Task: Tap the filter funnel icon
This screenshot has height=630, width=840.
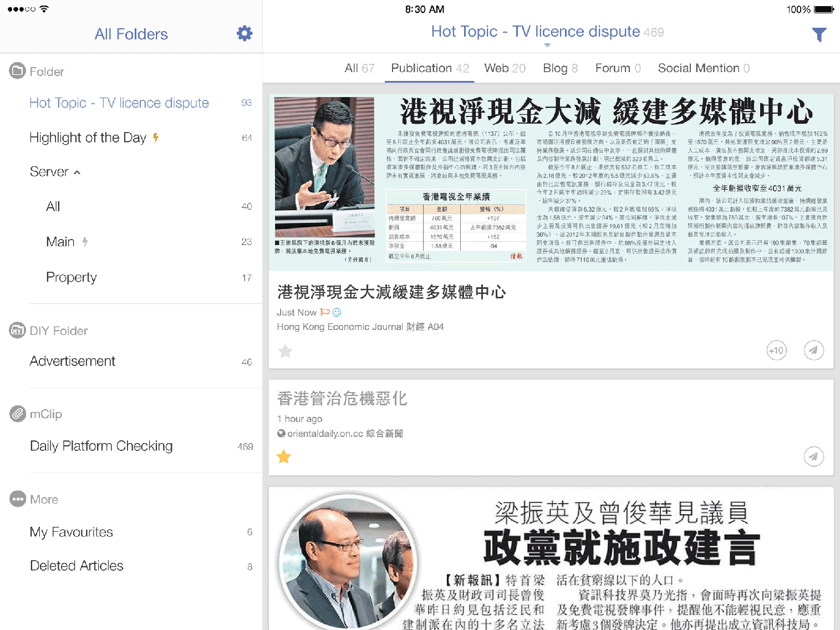Action: 819,35
